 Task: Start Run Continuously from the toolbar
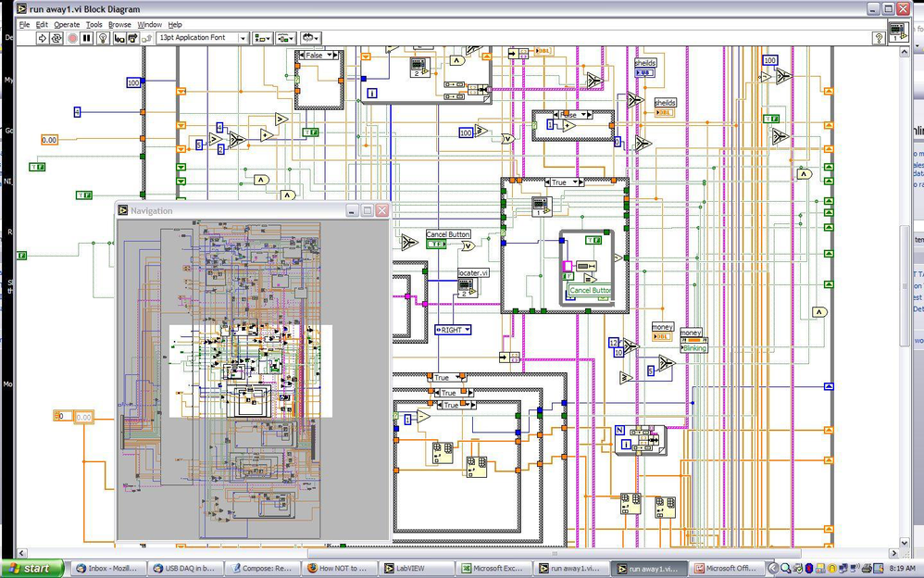[57, 38]
